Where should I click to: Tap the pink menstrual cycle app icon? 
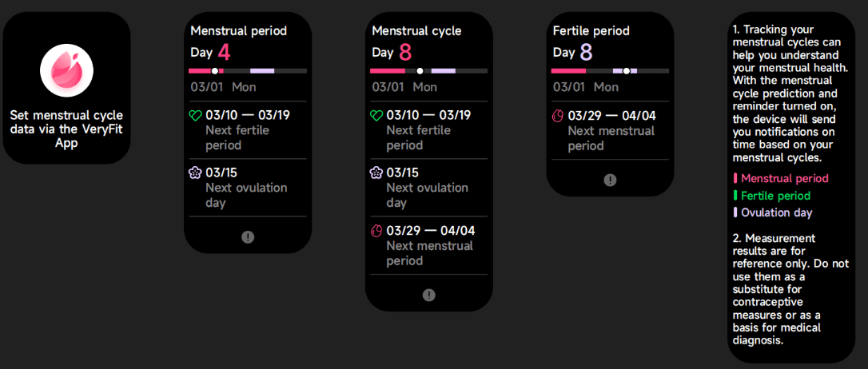[67, 69]
